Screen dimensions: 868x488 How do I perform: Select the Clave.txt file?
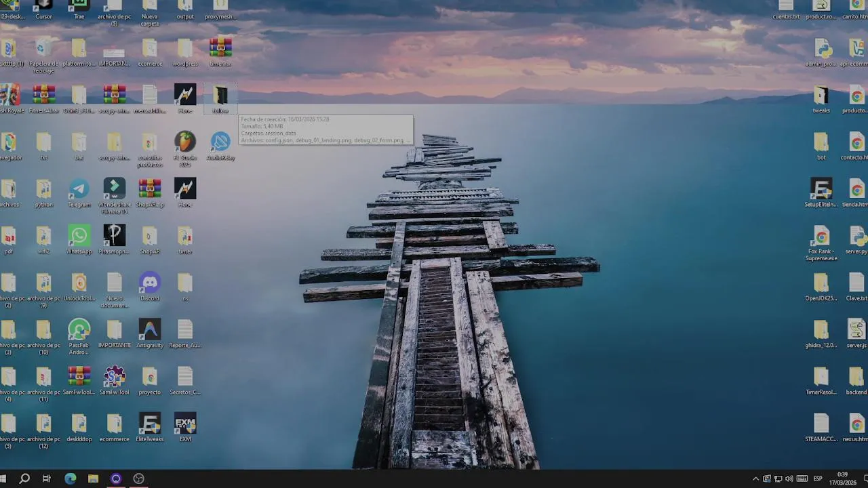pos(856,286)
